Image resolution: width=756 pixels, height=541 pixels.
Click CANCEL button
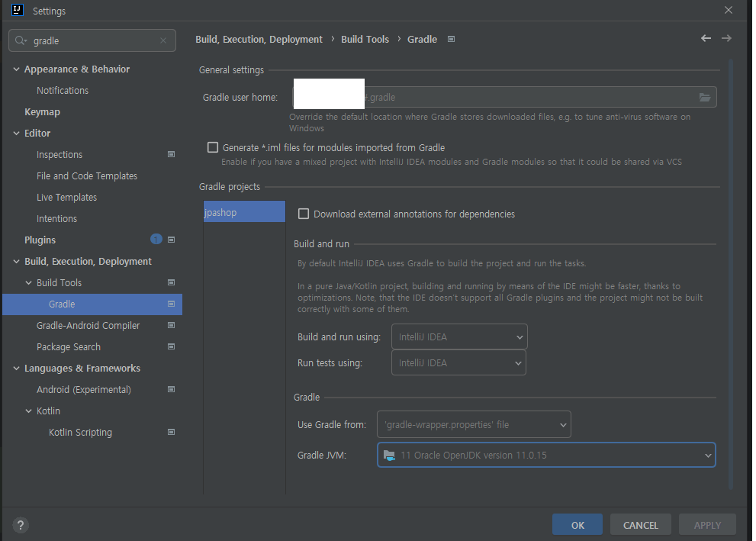coord(641,525)
